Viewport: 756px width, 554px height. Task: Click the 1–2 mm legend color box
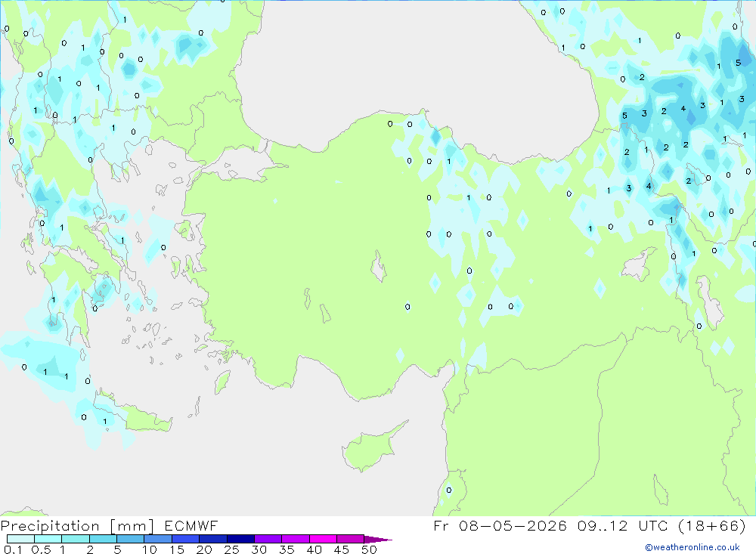(76, 539)
